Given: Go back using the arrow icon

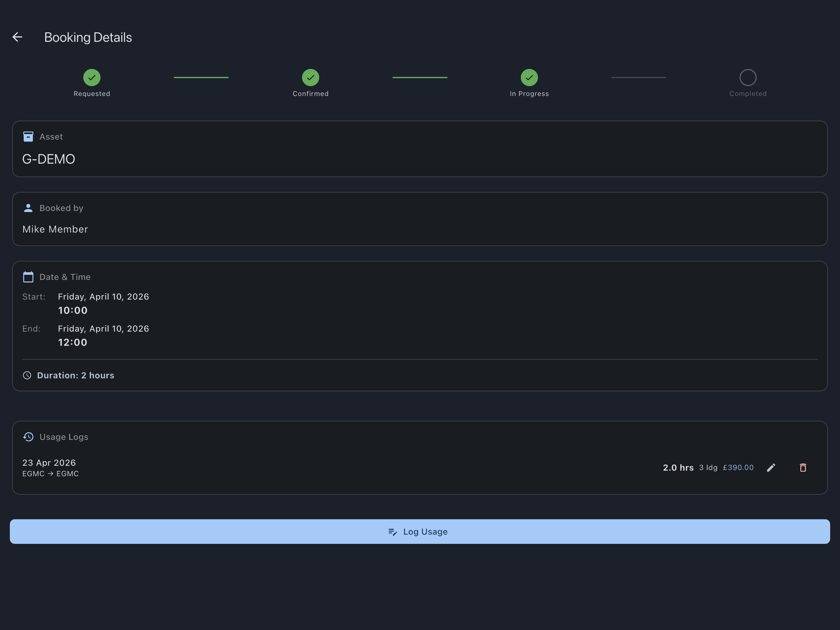Looking at the screenshot, I should 18,37.
